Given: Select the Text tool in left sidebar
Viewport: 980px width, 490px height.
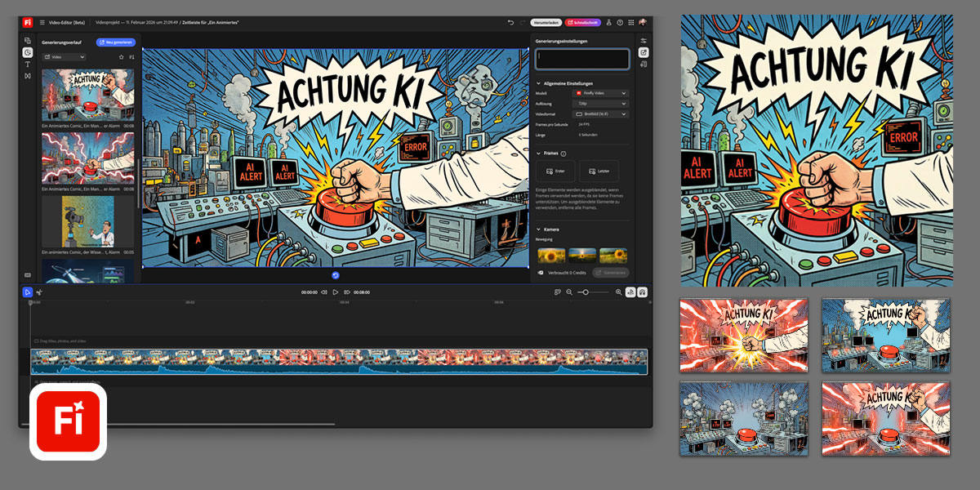Looking at the screenshot, I should 28,64.
